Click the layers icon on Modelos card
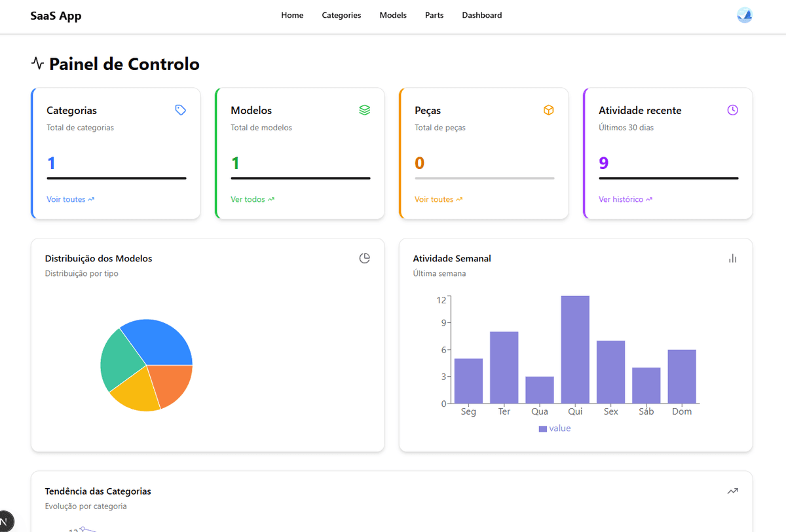This screenshot has height=532, width=786. coord(365,110)
